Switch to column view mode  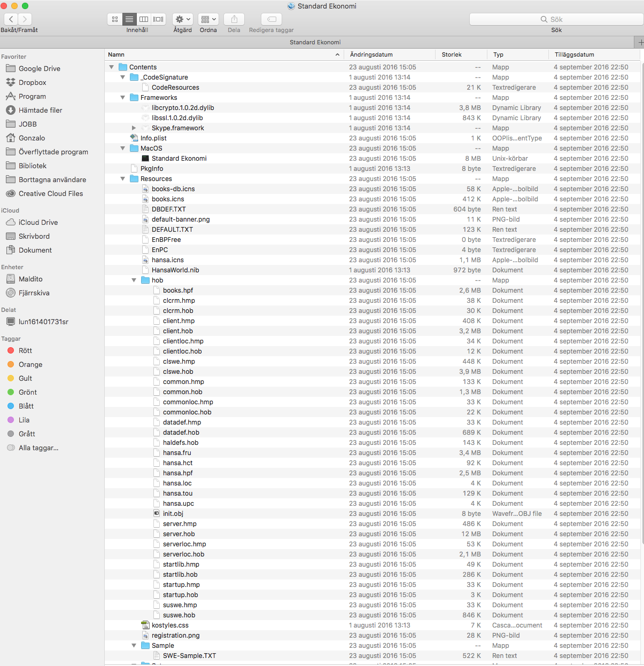(x=144, y=19)
